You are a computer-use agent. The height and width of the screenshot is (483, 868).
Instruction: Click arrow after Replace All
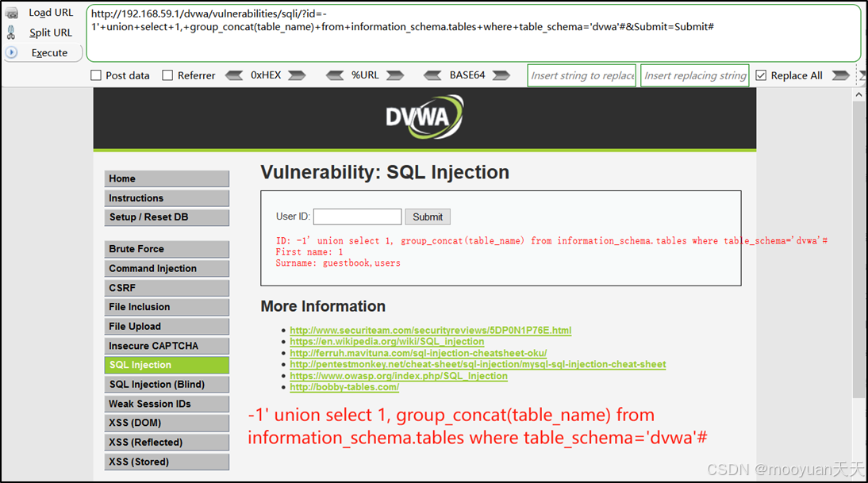tap(840, 75)
